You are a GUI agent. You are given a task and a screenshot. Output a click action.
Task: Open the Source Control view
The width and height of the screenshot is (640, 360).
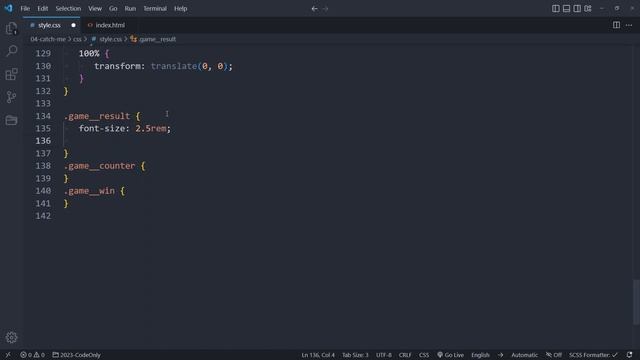[11, 97]
